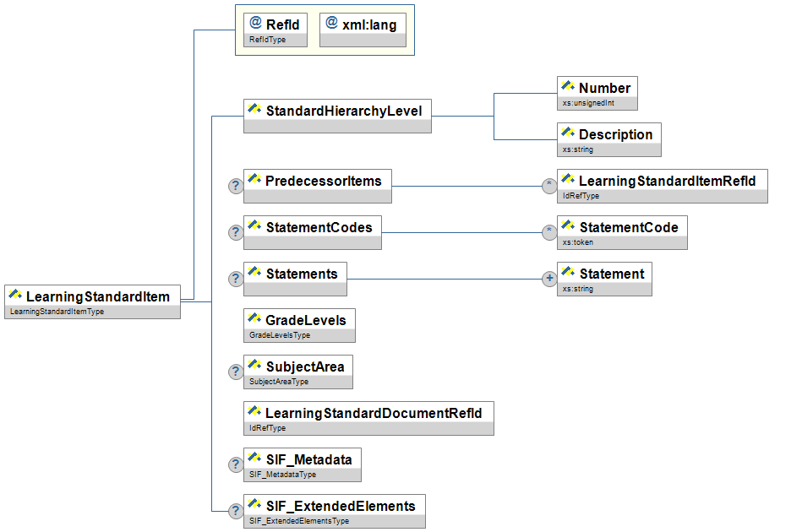The height and width of the screenshot is (532, 802).
Task: Select the Description element node
Action: pyautogui.click(x=608, y=134)
